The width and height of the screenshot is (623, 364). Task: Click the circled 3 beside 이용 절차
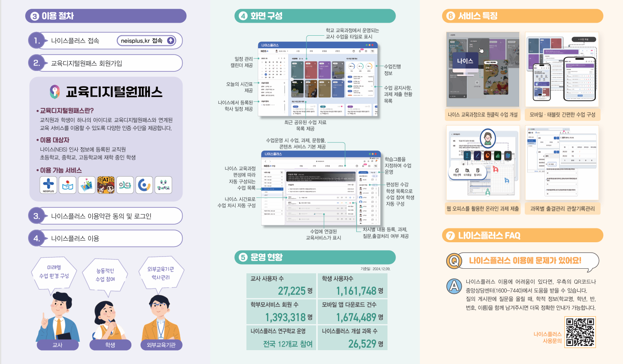(x=34, y=16)
